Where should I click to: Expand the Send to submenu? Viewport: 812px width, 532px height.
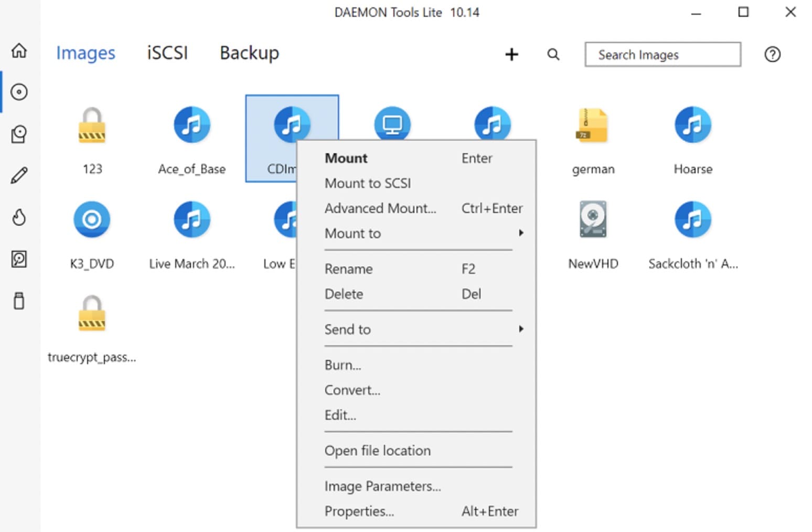(x=416, y=329)
